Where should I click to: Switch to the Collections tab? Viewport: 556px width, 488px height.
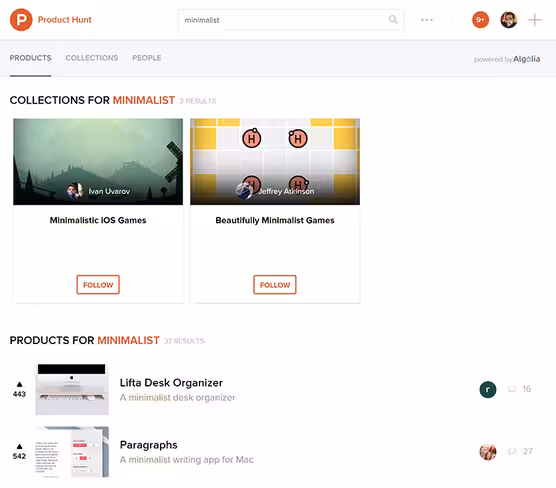point(91,58)
